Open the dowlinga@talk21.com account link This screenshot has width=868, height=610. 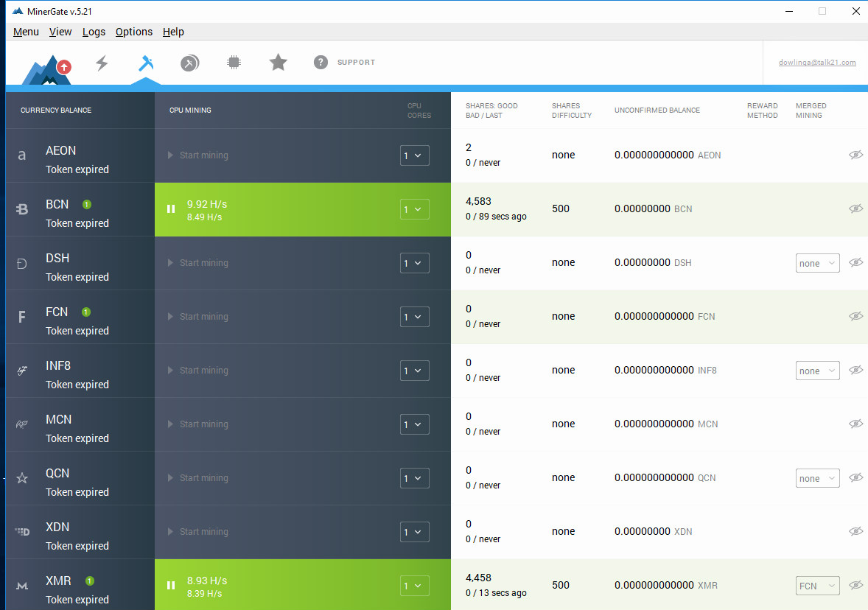pos(817,62)
